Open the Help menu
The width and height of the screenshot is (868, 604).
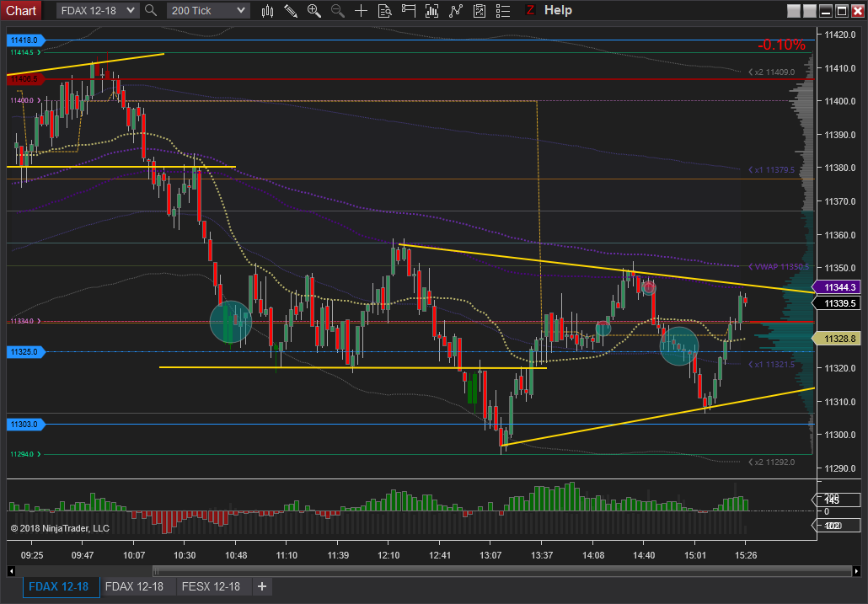[x=558, y=10]
